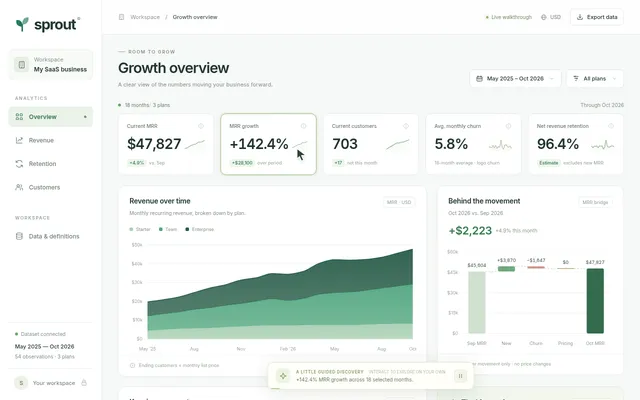
Task: Click info icon on Net revenue retention card
Action: pos(611,126)
